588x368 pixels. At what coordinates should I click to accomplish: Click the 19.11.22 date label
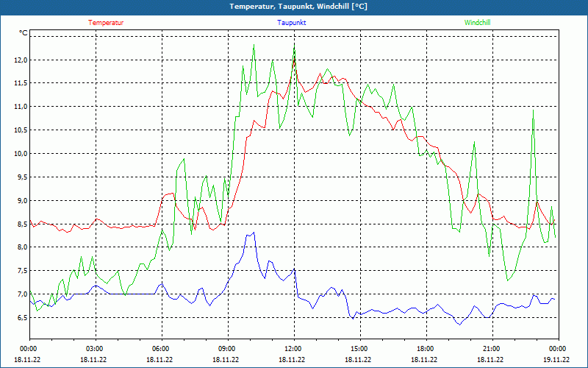(556, 360)
